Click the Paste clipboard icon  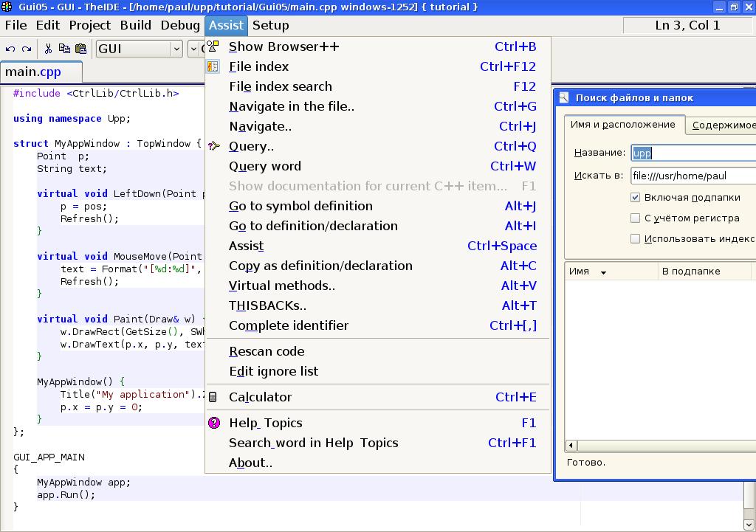tap(80, 49)
